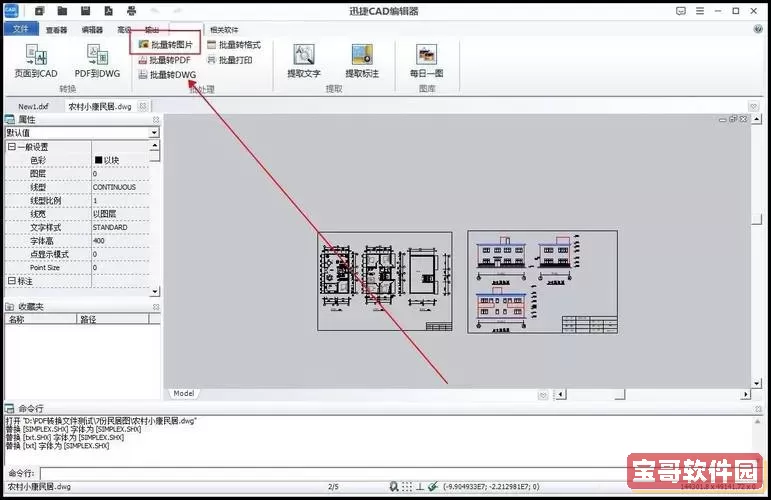Click the property list scroll down arrow
This screenshot has width=771, height=500.
[x=155, y=291]
